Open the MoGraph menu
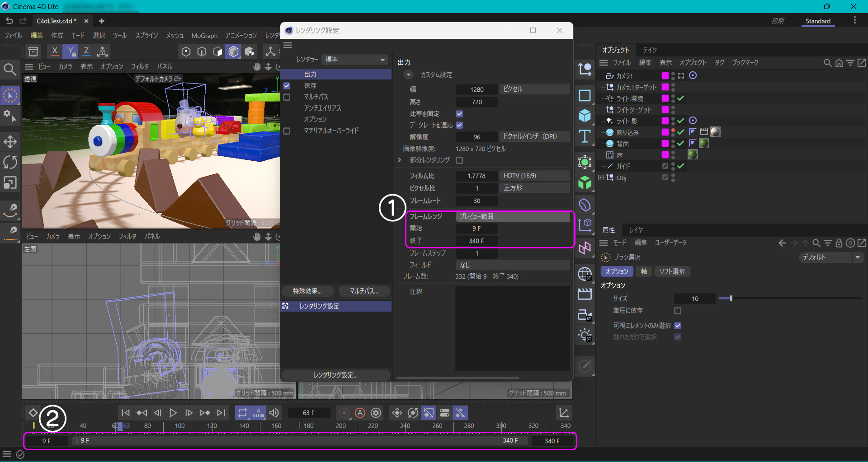 click(204, 36)
